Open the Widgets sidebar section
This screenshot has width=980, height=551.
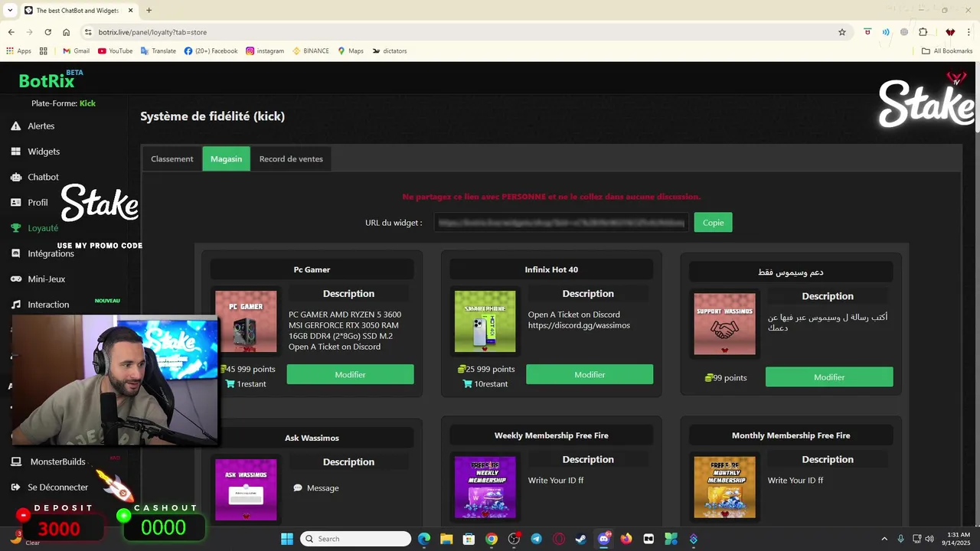click(35, 152)
